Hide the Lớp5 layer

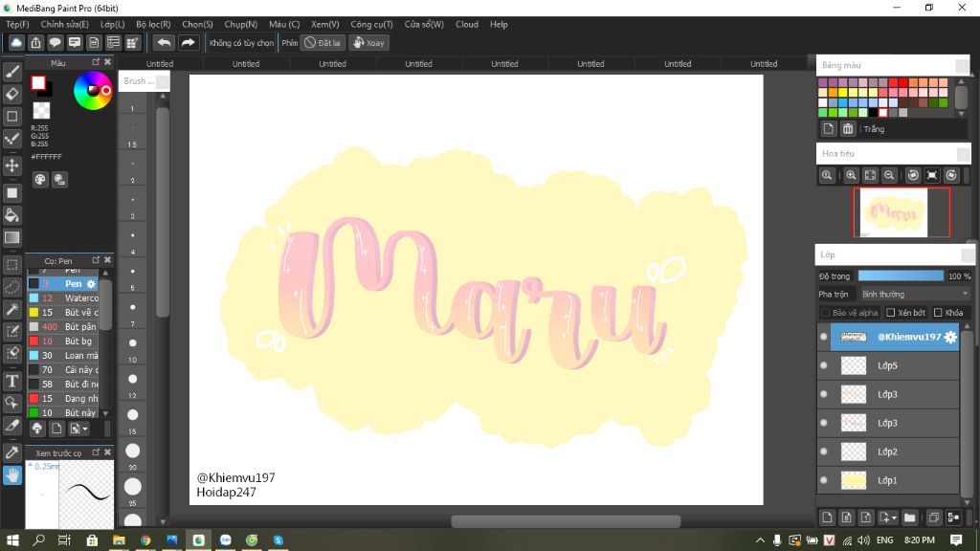coord(824,365)
